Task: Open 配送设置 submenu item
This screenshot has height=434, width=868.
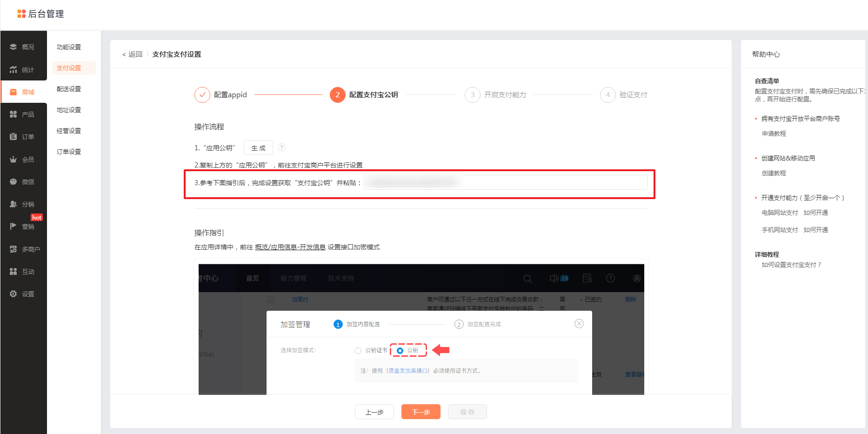Action: (69, 89)
